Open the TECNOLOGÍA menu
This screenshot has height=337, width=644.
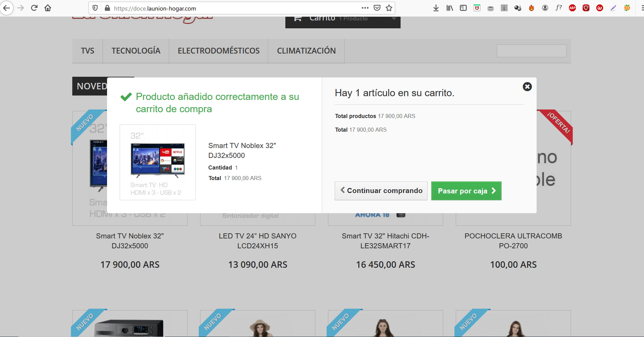tap(136, 51)
